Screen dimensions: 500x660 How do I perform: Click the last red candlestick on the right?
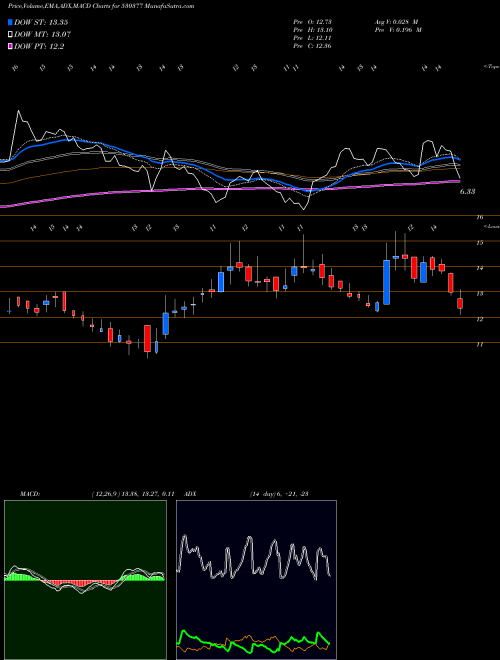[460, 303]
